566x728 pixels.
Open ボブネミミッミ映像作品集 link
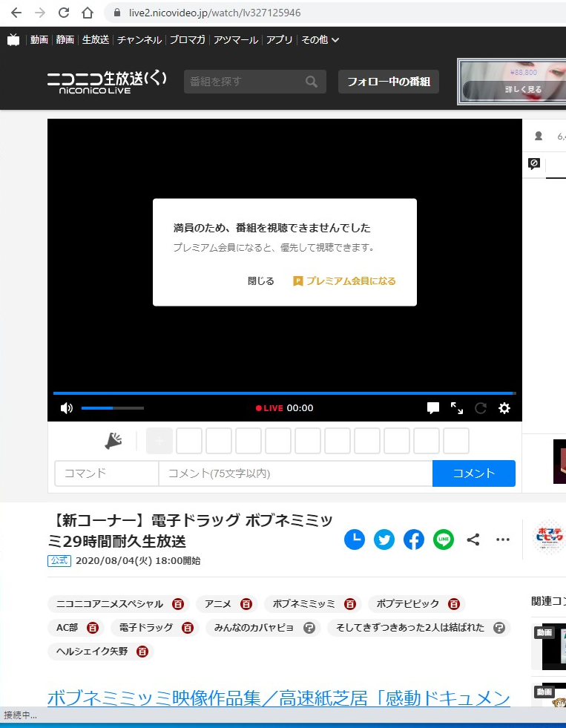[x=279, y=698]
